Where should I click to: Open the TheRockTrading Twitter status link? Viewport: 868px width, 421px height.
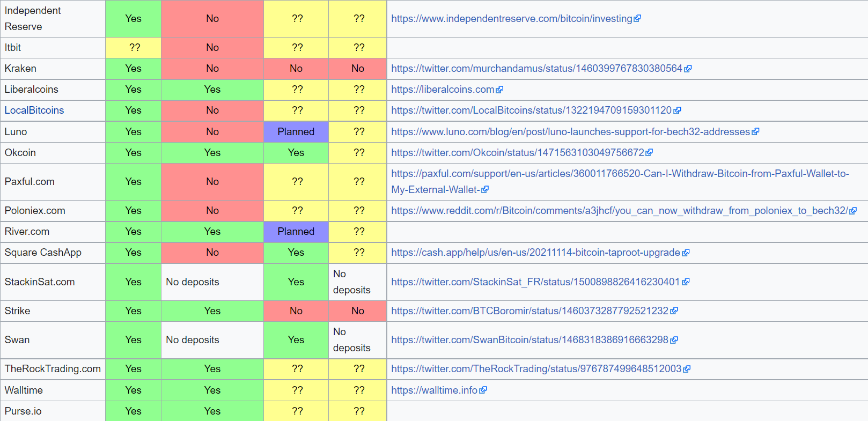click(536, 369)
